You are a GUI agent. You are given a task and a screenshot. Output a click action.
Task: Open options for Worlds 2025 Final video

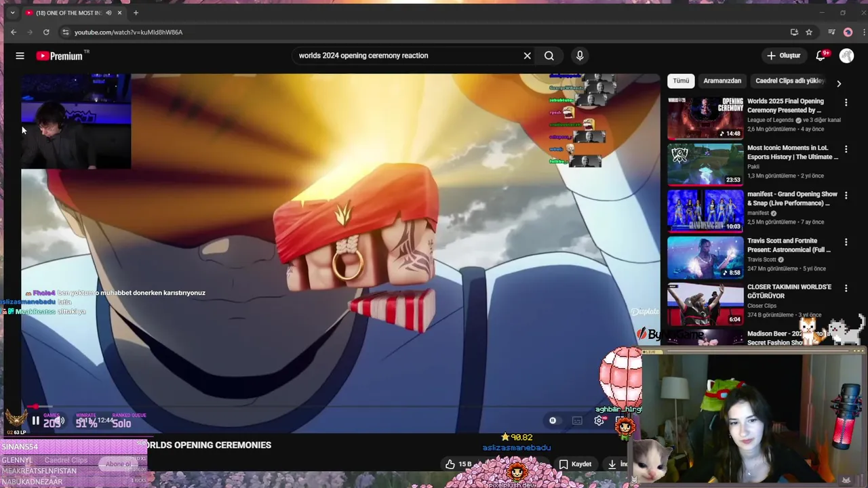846,102
